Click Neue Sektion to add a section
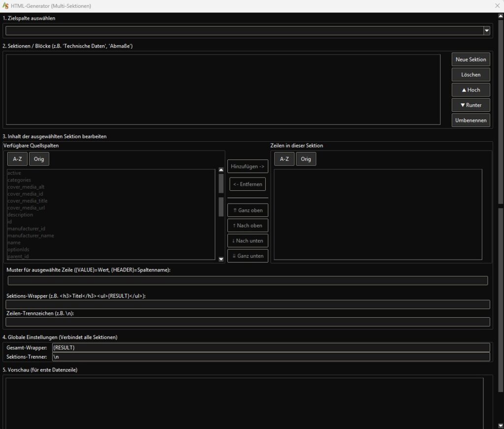Screen dimensions: 504x429 pyautogui.click(x=471, y=59)
